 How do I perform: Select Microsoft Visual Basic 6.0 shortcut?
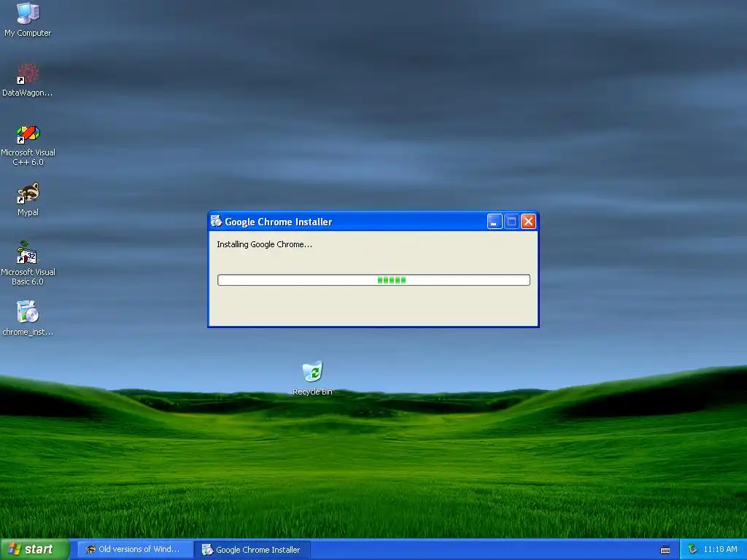(28, 263)
